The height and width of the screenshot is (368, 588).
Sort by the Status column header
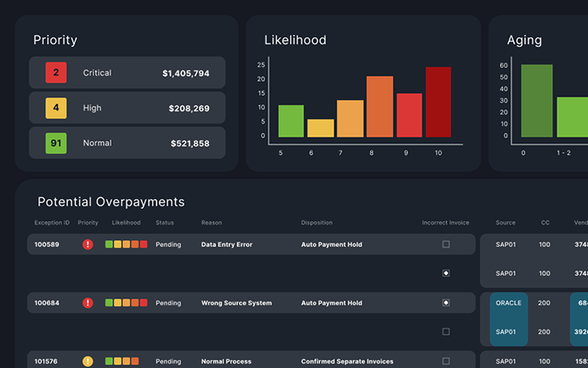[x=165, y=223]
